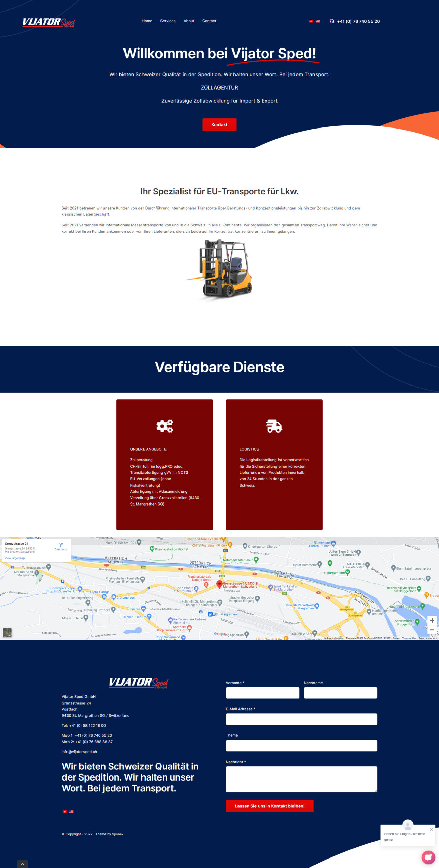439x868 pixels.
Task: Click the Swiss flag language icon in header
Action: [x=311, y=21]
